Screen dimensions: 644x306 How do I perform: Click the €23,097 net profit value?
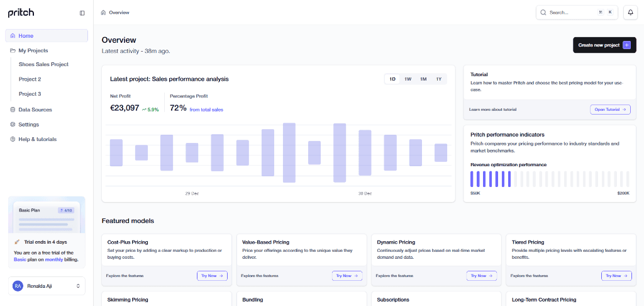point(125,108)
